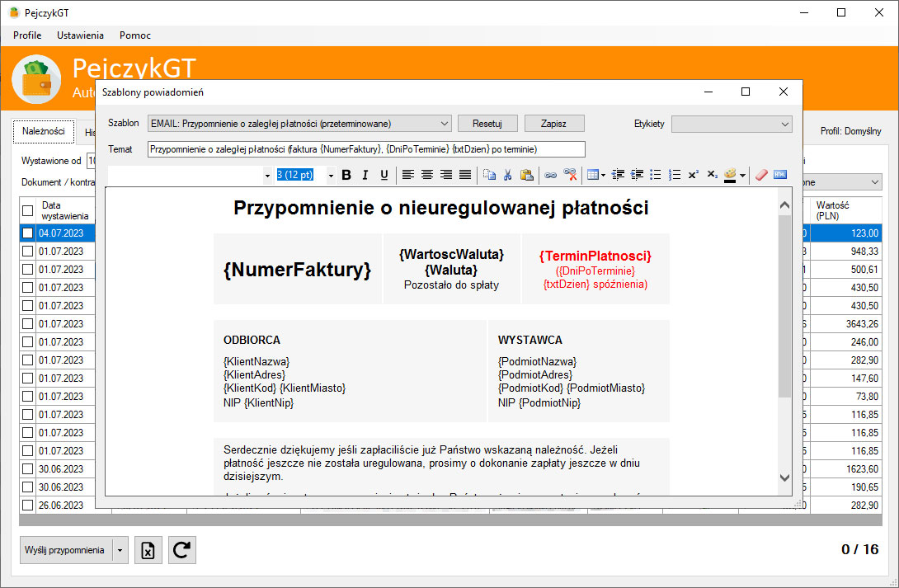Clear formatting with the eraser icon
The width and height of the screenshot is (899, 588).
tap(761, 175)
